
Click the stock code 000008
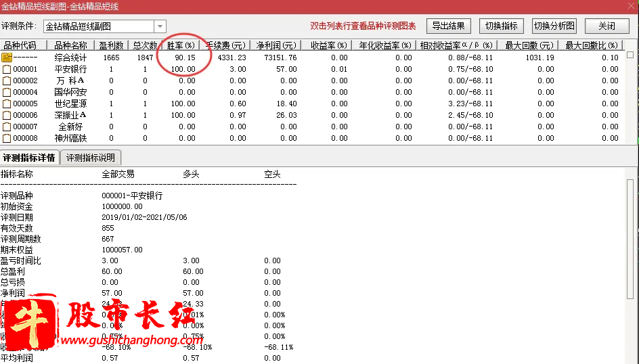pyautogui.click(x=25, y=139)
